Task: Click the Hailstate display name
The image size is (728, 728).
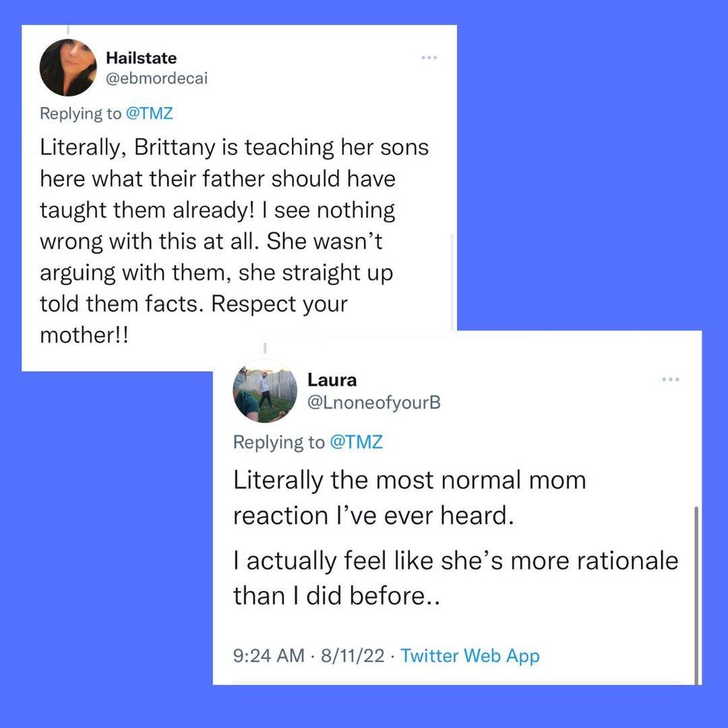Action: click(x=141, y=57)
